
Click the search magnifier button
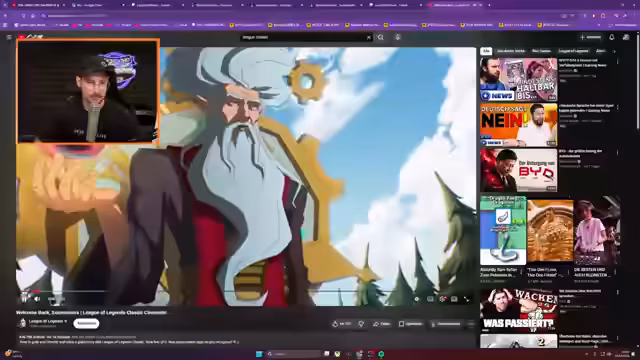380,37
